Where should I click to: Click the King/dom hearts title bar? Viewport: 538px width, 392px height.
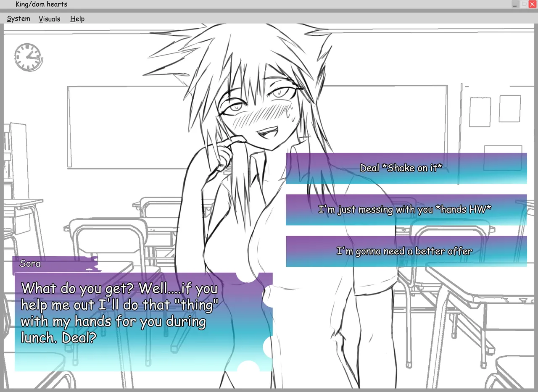252,4
